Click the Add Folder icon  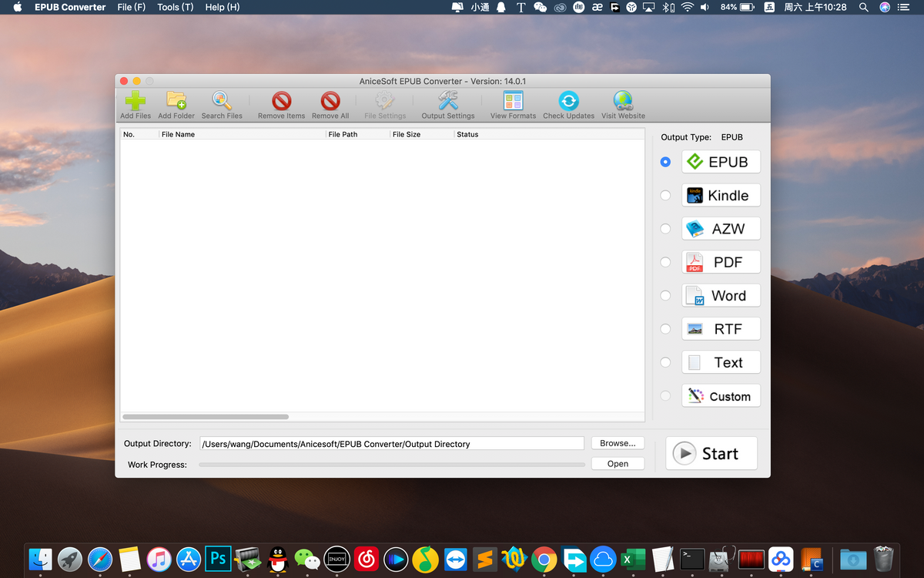pos(176,105)
